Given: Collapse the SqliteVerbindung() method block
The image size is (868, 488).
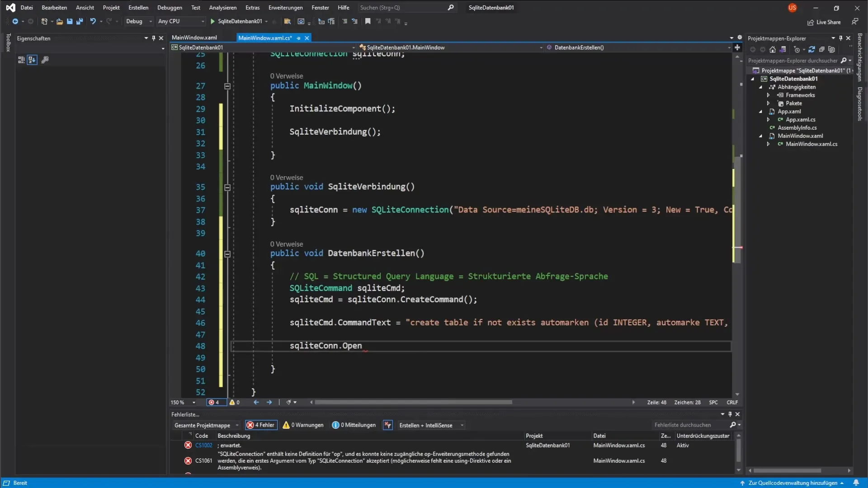Looking at the screenshot, I should pos(227,187).
